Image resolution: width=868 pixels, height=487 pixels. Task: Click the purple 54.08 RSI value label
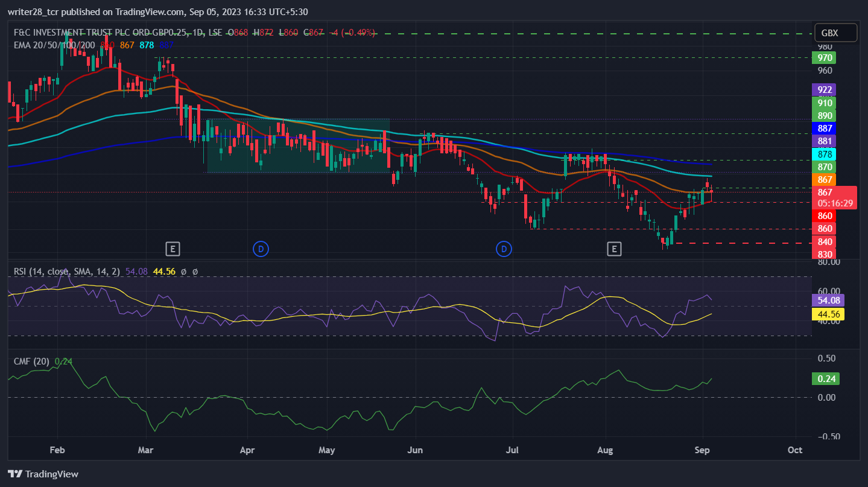pyautogui.click(x=828, y=300)
